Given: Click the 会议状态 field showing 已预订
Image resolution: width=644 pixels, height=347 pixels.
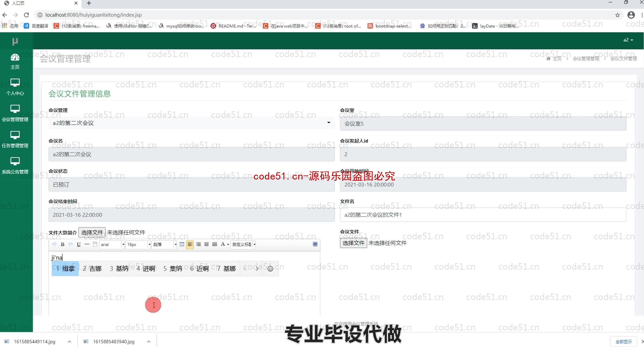Looking at the screenshot, I should click(192, 185).
